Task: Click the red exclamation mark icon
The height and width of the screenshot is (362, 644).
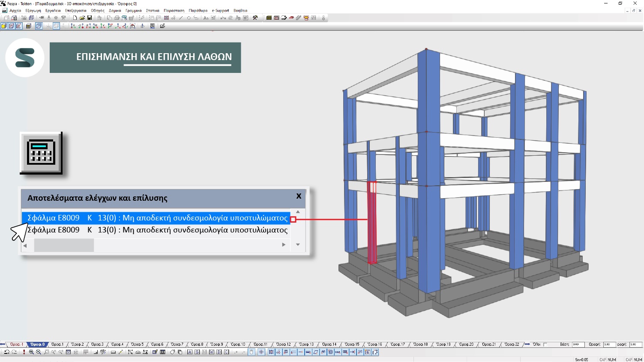Action: coord(24,352)
